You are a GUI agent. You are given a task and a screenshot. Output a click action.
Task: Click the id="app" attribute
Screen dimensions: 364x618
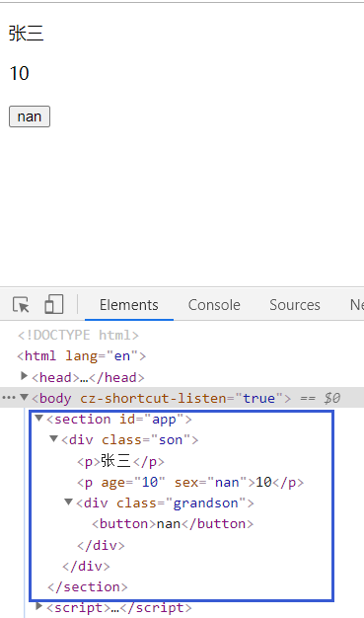click(151, 420)
